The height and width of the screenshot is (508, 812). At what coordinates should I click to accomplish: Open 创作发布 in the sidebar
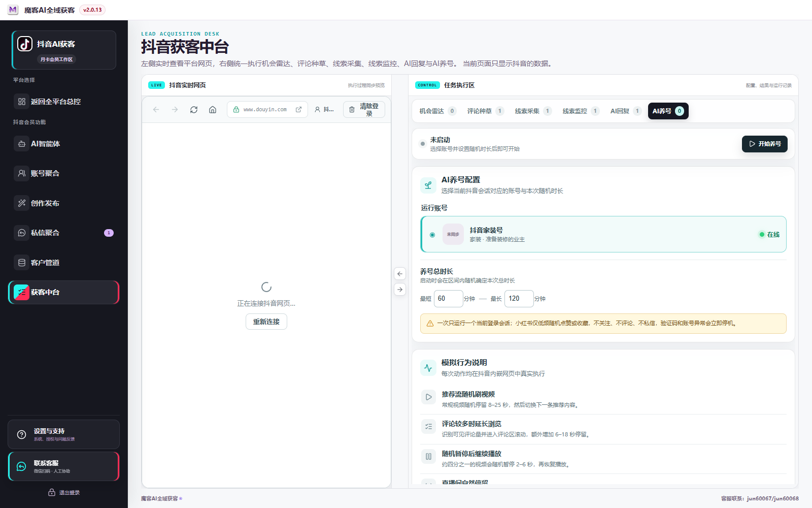click(x=64, y=203)
